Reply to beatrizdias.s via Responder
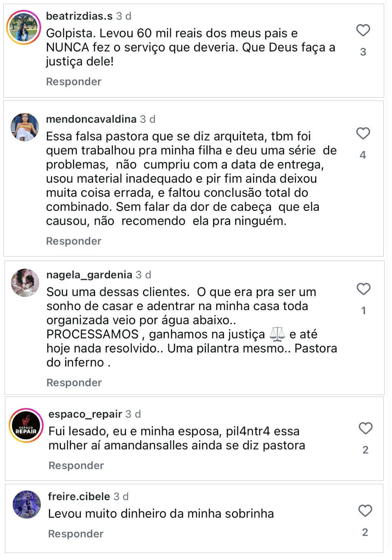 (74, 82)
